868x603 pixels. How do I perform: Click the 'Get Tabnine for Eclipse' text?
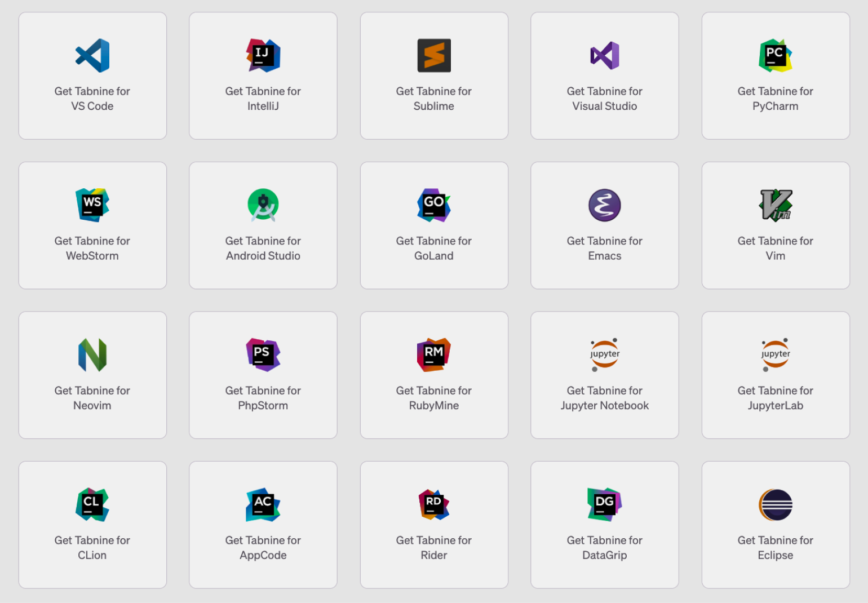pyautogui.click(x=776, y=548)
